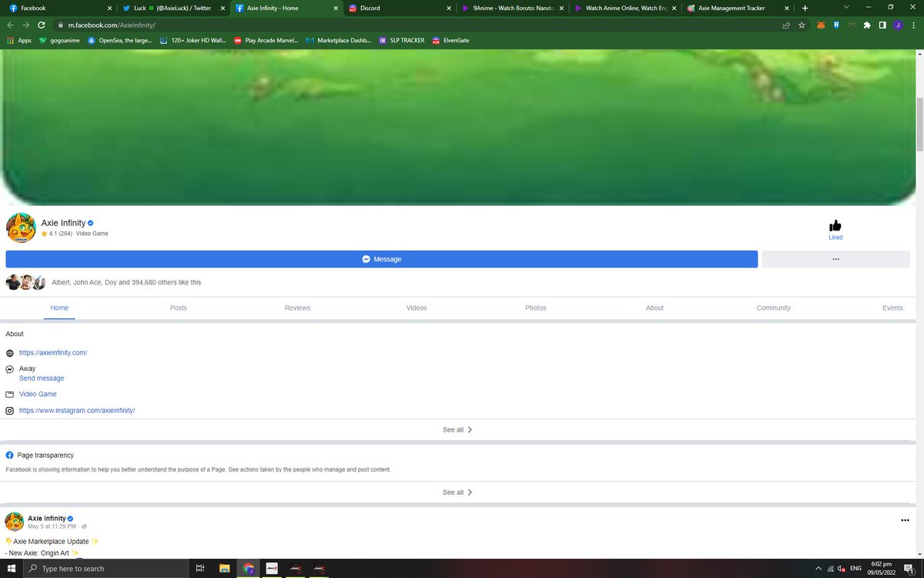Click the friends who like this avatars

coord(26,282)
